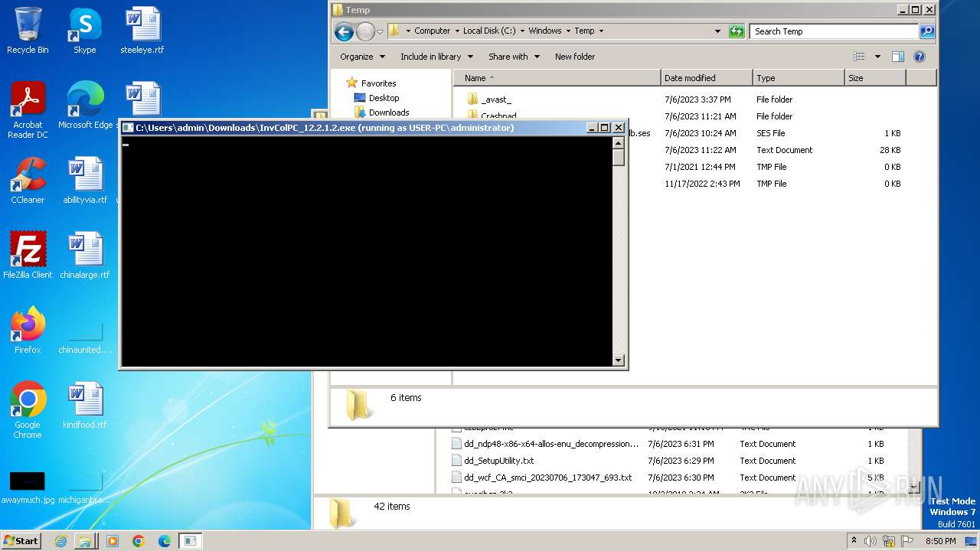The width and height of the screenshot is (980, 551).
Task: Click the clock showing 8:50 PM
Action: [940, 541]
